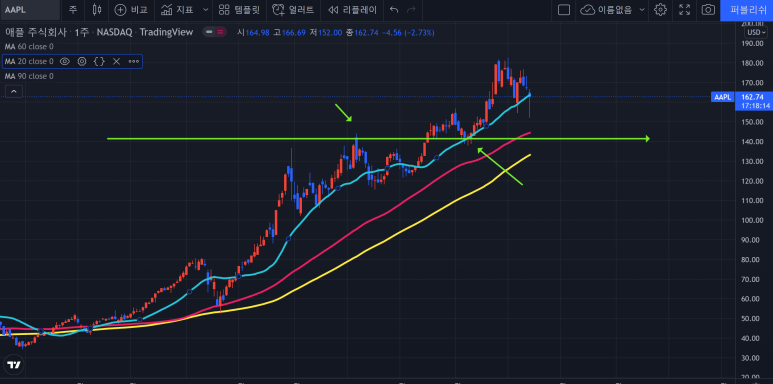The height and width of the screenshot is (384, 773).
Task: Open MA 20 source code braces icon
Action: [99, 62]
